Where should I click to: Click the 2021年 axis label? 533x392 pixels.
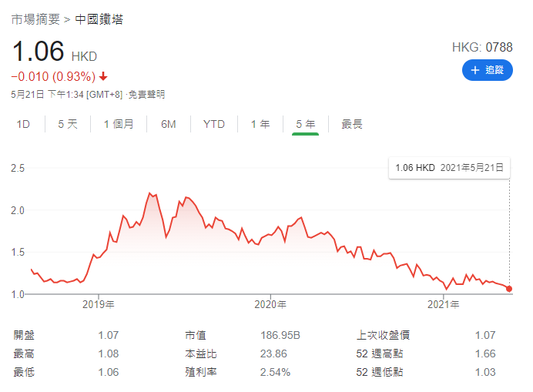(443, 304)
